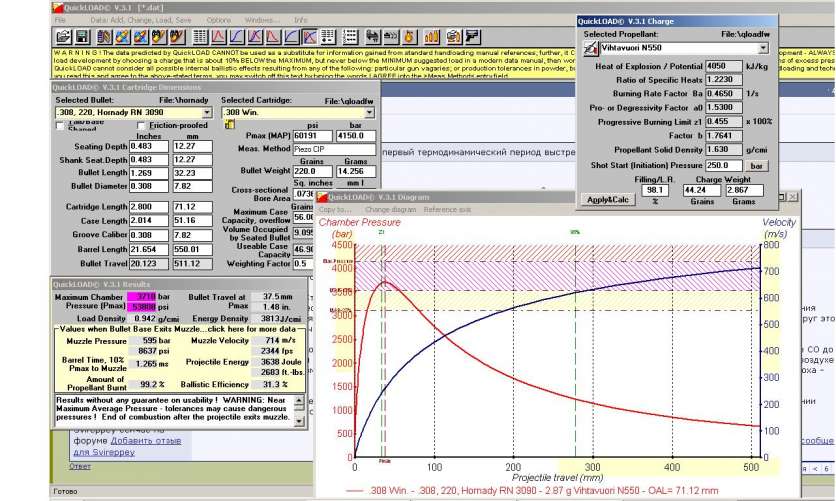Screen dimensions: 836x501
Task: Click the propellant icon beside Vihtavuori N550
Action: click(x=590, y=47)
